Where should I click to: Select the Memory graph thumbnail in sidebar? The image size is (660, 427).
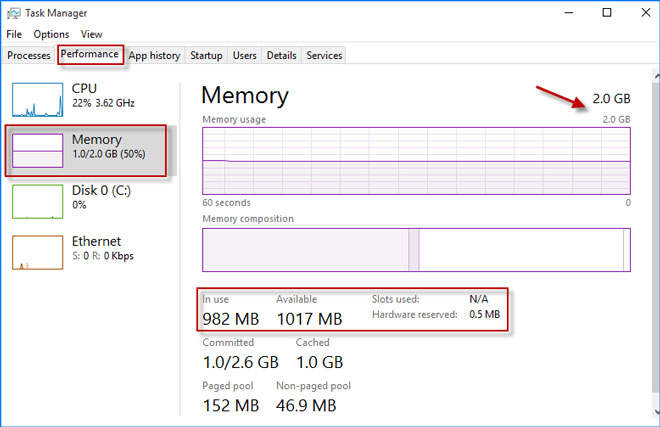[37, 151]
